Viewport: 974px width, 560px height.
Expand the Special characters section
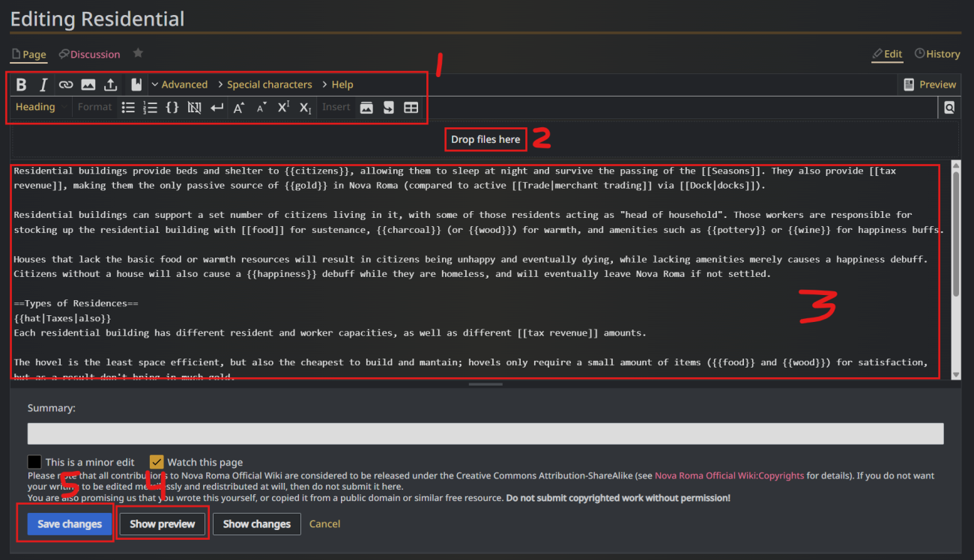264,85
